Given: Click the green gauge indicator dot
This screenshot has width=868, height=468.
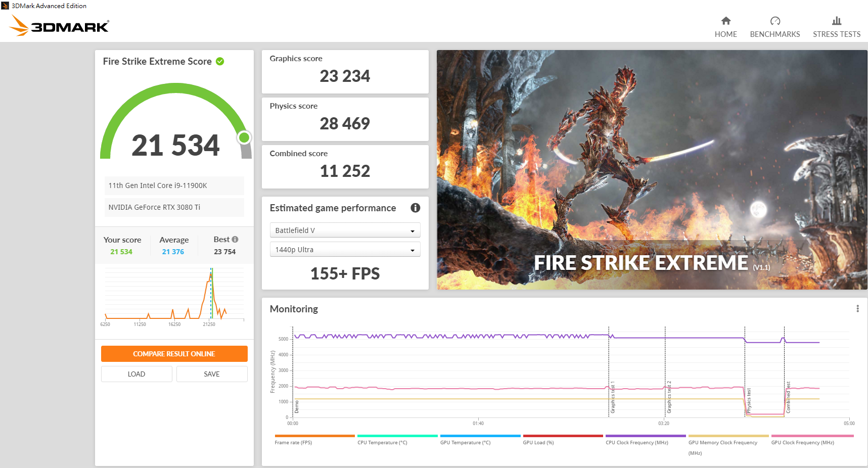Looking at the screenshot, I should pyautogui.click(x=244, y=137).
